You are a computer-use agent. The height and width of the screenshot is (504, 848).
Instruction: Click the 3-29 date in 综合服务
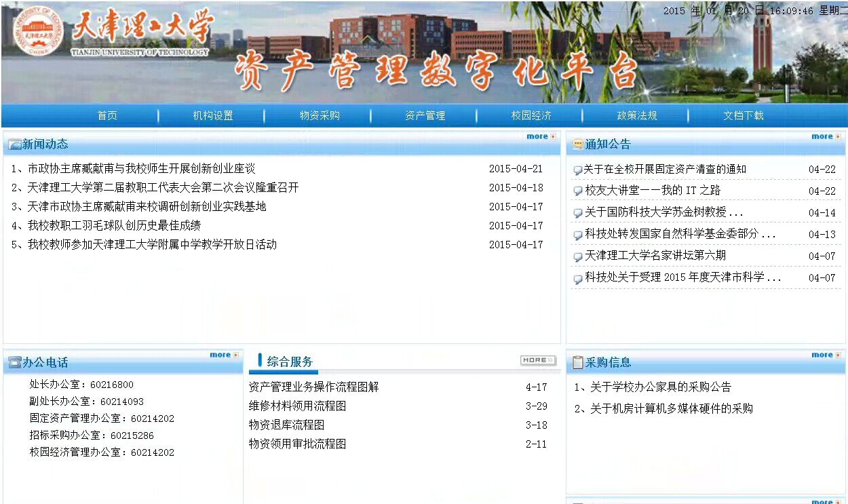coord(537,406)
